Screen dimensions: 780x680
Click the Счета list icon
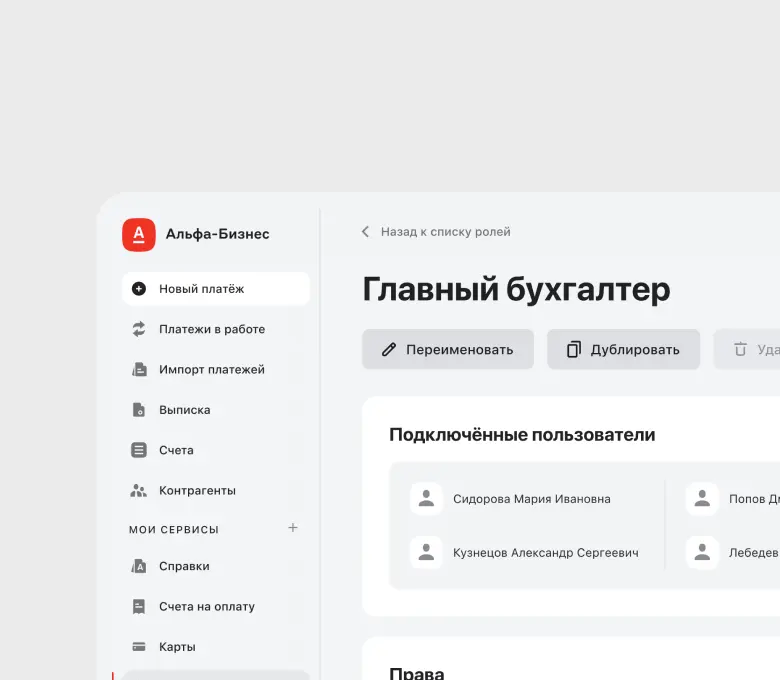pyautogui.click(x=139, y=450)
